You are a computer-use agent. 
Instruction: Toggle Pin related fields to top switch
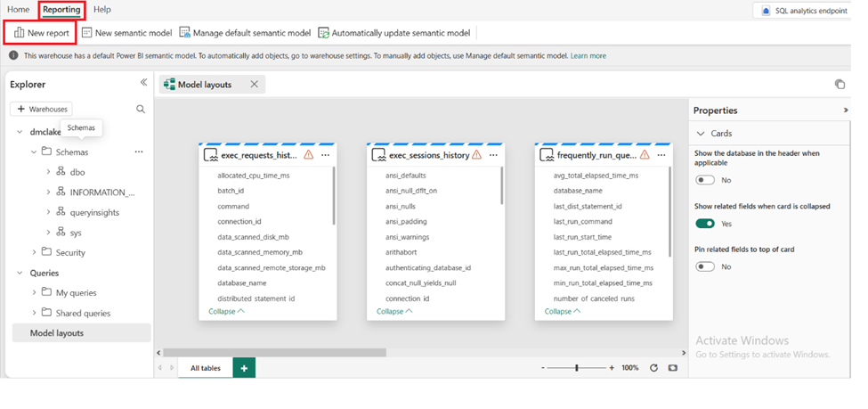coord(705,266)
